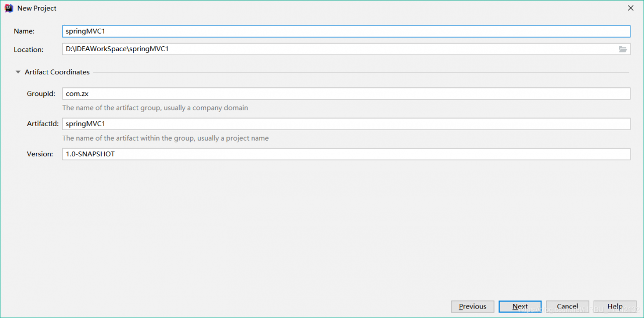Open Help for this dialog
644x318 pixels.
coord(614,306)
